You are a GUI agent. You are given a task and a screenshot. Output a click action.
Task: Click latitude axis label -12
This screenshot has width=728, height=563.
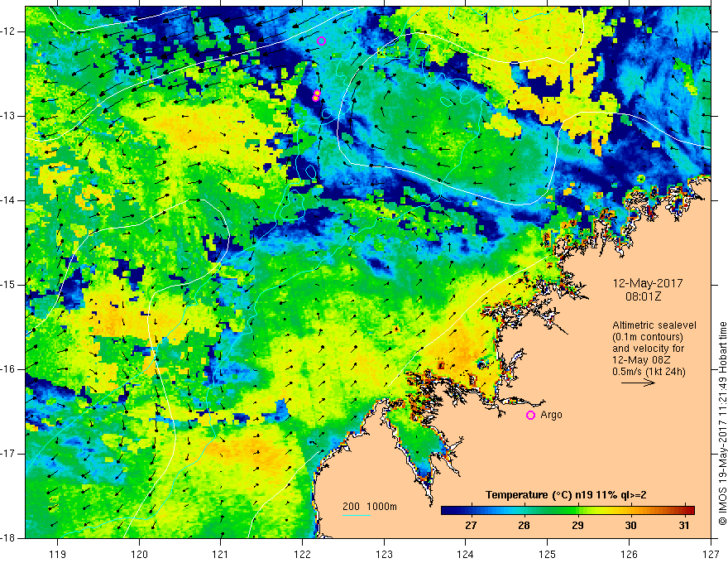8,31
